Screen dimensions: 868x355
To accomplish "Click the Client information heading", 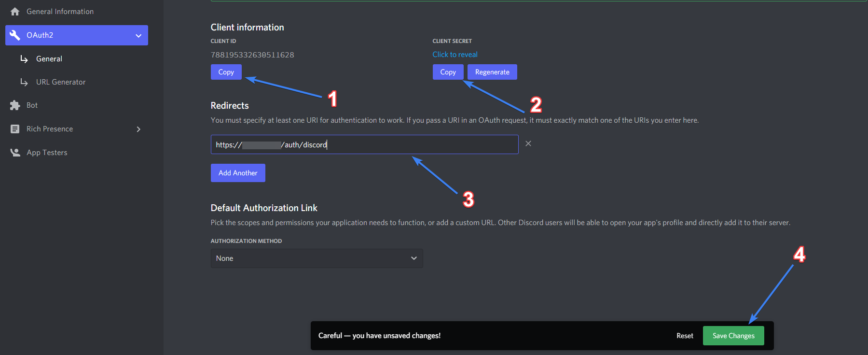I will (x=247, y=28).
